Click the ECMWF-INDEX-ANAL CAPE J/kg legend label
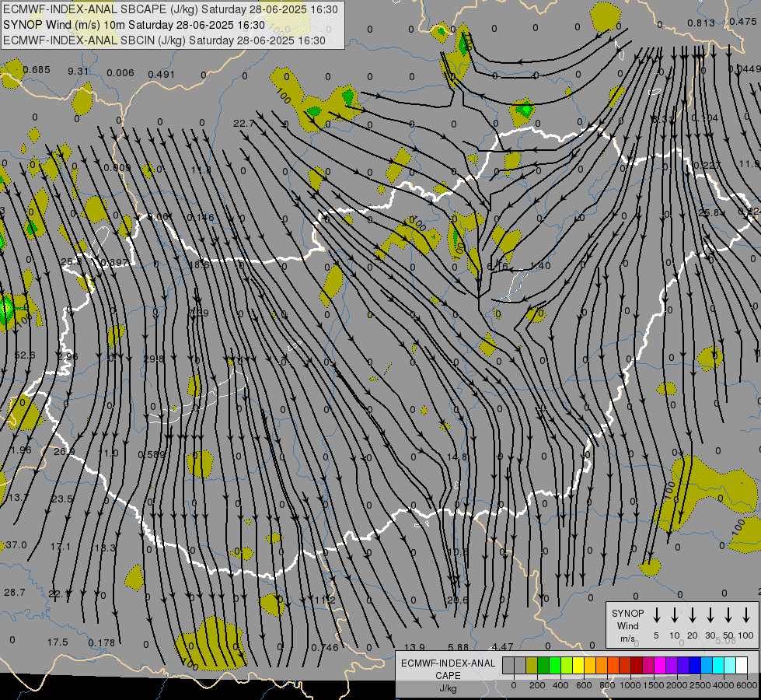761x700 pixels. coord(448,675)
